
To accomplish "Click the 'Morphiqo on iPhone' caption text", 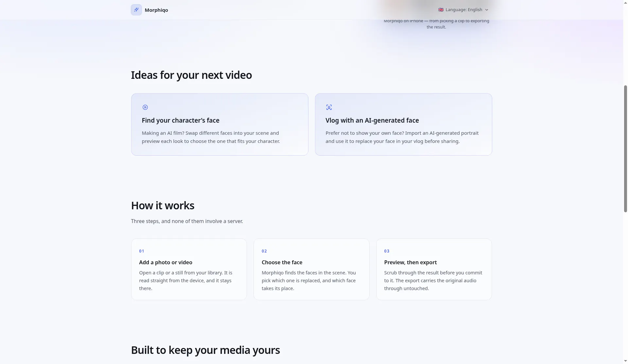I will pos(436,24).
